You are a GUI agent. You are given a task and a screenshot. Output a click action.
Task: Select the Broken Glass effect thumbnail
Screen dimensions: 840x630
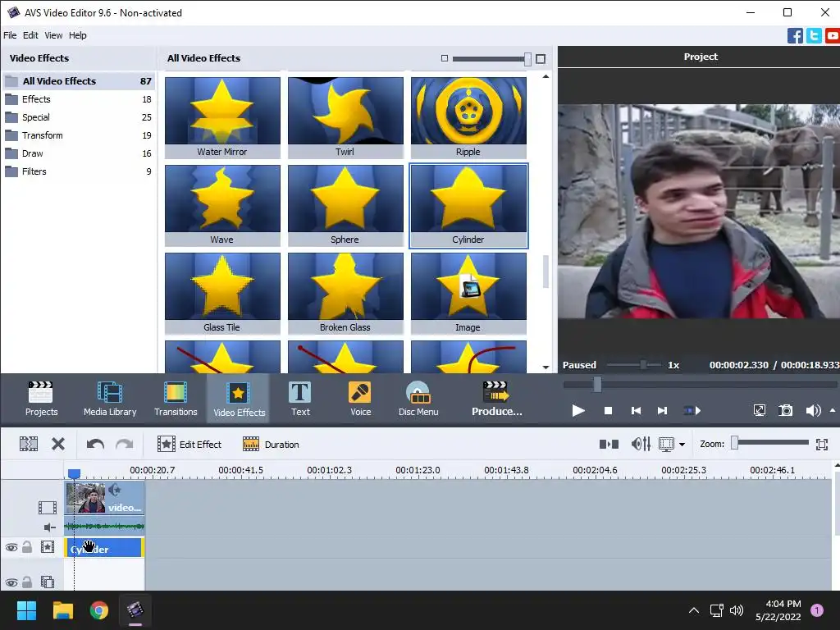pos(345,293)
